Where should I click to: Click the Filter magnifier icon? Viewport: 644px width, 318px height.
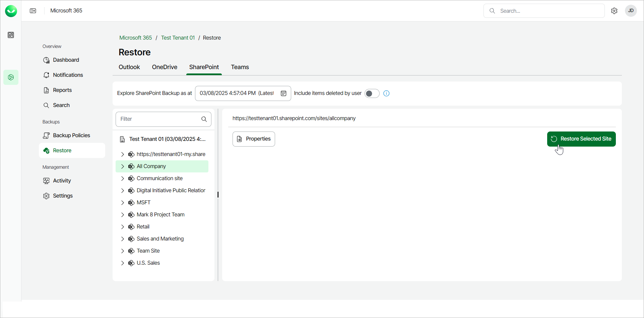coord(204,119)
